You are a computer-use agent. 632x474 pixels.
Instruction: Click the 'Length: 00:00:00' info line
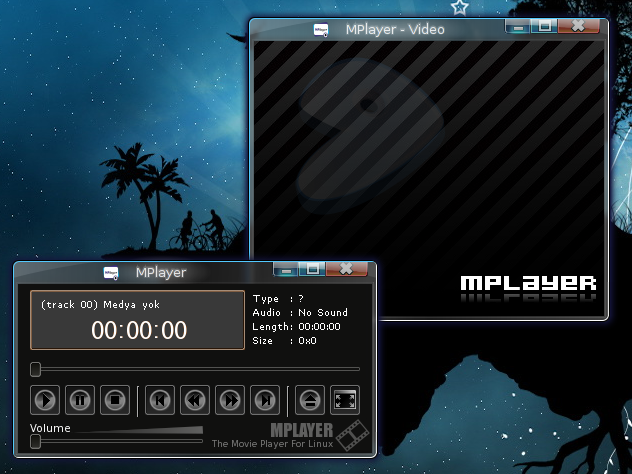tap(296, 326)
